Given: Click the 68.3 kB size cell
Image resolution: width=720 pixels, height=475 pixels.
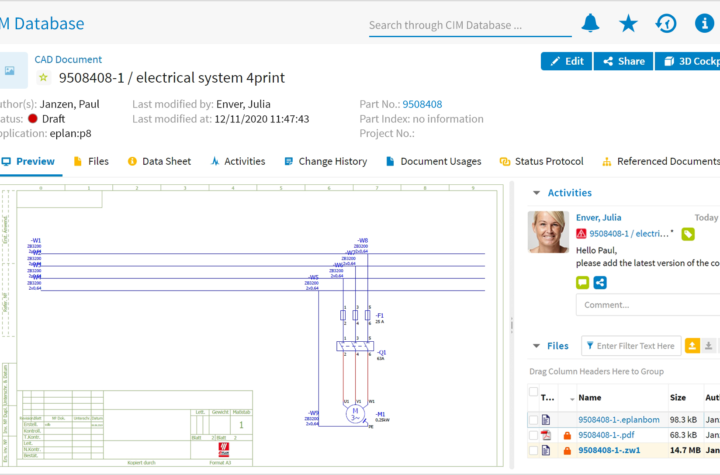Looking at the screenshot, I should pos(683,435).
